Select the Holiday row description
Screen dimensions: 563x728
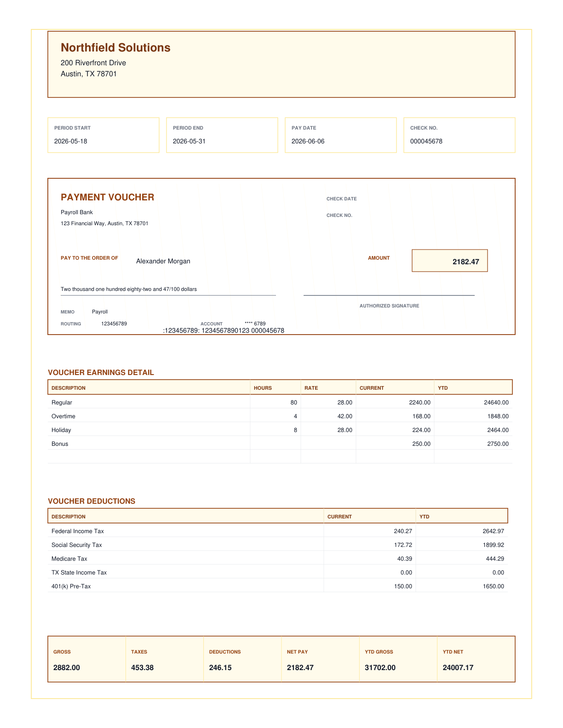tap(62, 430)
